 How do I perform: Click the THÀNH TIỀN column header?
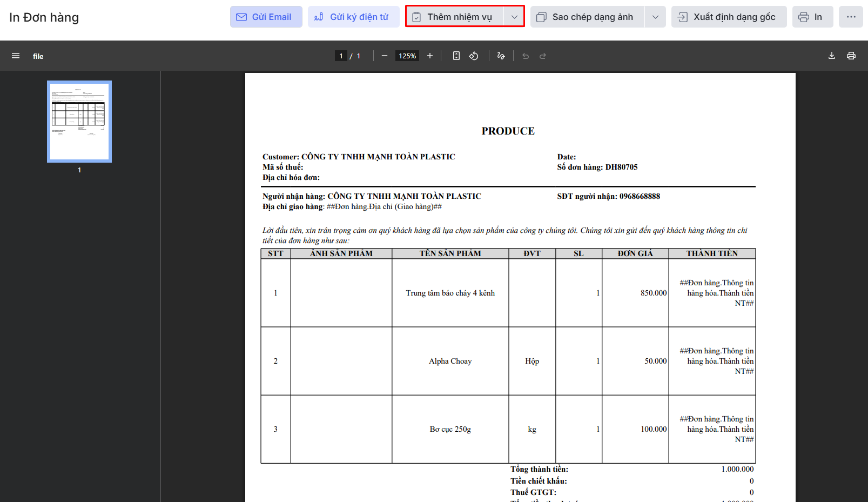(x=712, y=253)
